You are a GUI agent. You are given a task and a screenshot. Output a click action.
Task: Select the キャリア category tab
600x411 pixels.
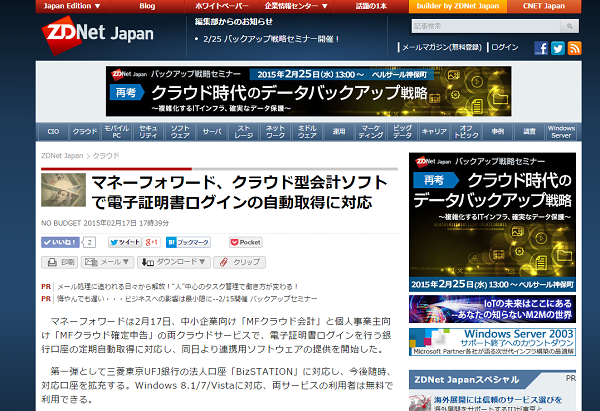tap(434, 132)
